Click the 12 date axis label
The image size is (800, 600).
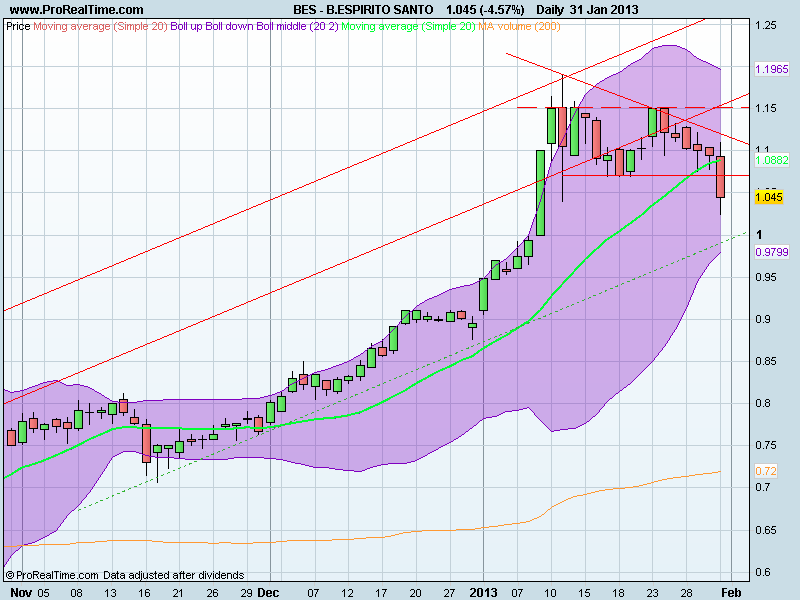click(x=347, y=592)
